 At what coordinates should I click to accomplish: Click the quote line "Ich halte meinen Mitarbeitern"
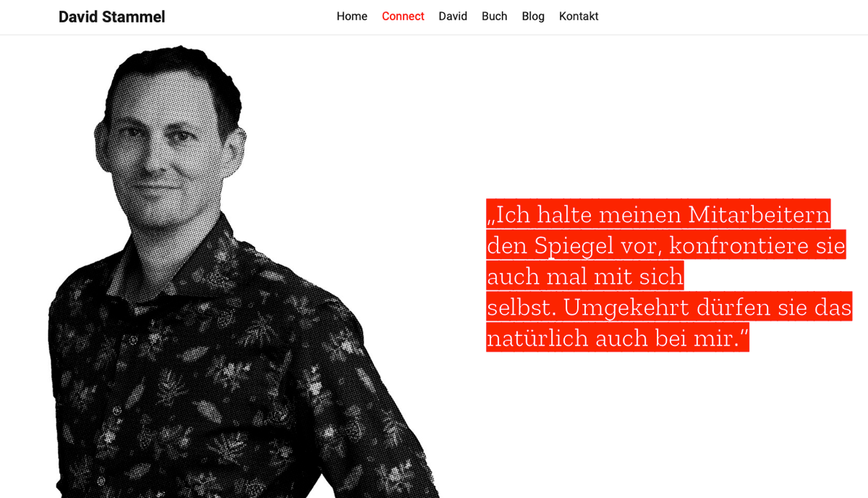click(658, 214)
